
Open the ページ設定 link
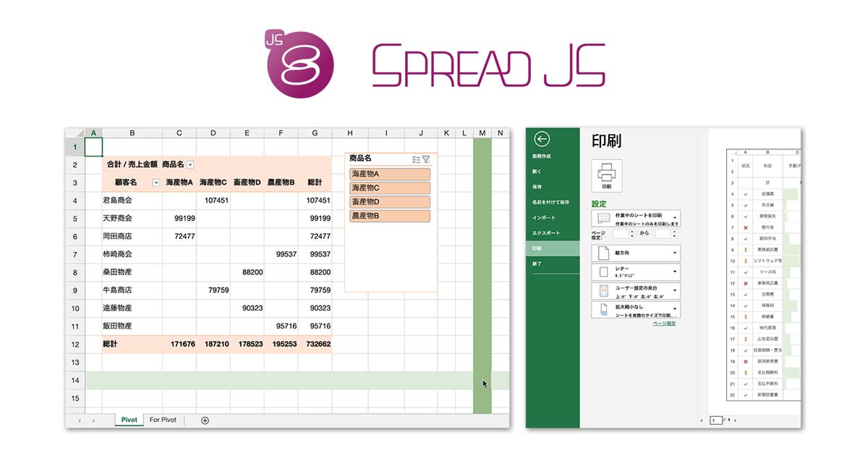(665, 324)
